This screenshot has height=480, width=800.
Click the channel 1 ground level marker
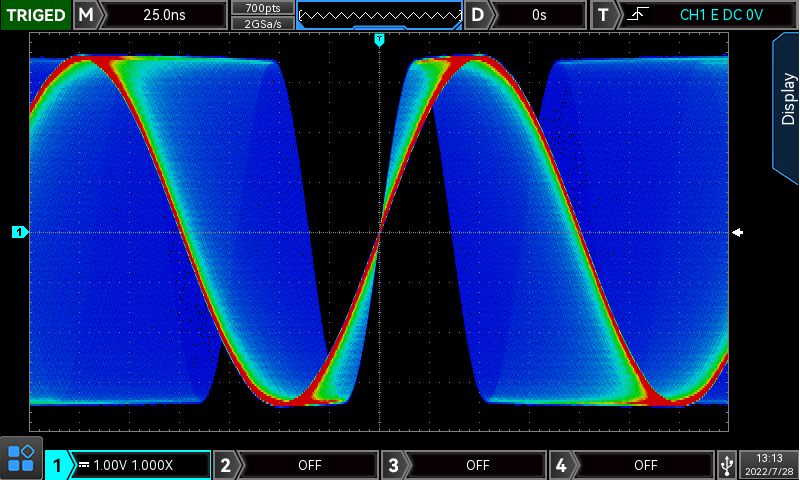pos(20,233)
